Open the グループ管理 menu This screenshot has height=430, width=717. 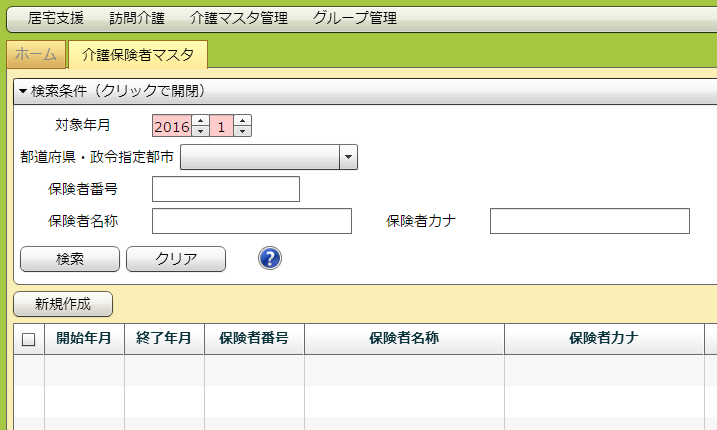click(354, 18)
